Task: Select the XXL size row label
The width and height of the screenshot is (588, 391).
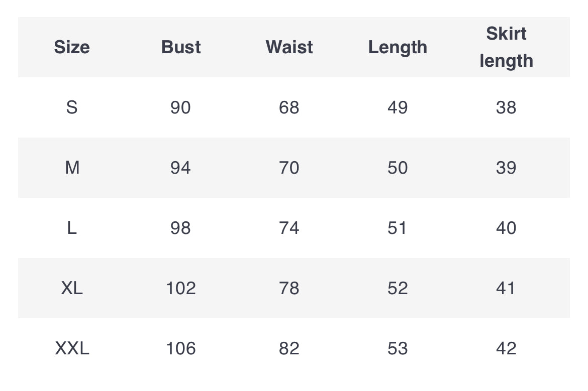Action: pyautogui.click(x=72, y=348)
